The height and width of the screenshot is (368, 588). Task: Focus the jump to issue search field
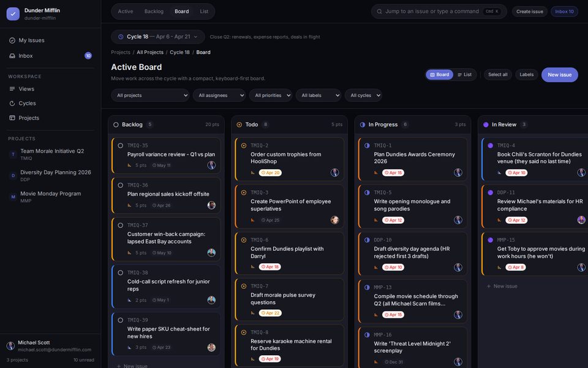tap(439, 11)
